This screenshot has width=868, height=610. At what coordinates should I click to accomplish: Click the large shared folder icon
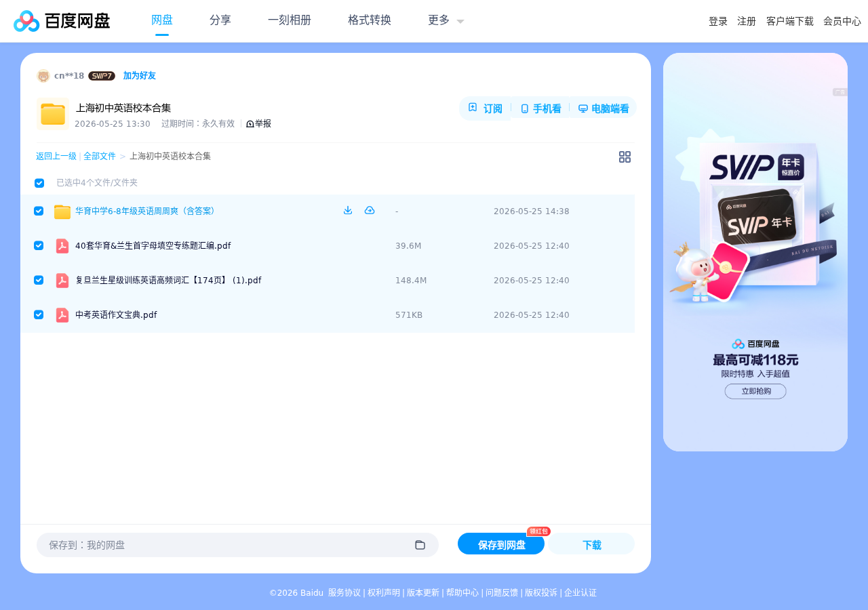[x=52, y=114]
